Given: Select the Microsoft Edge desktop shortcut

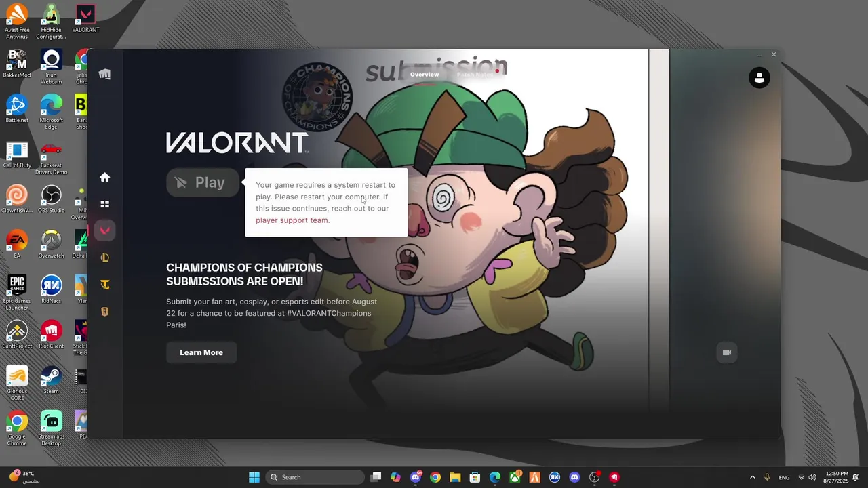Looking at the screenshot, I should click(51, 113).
